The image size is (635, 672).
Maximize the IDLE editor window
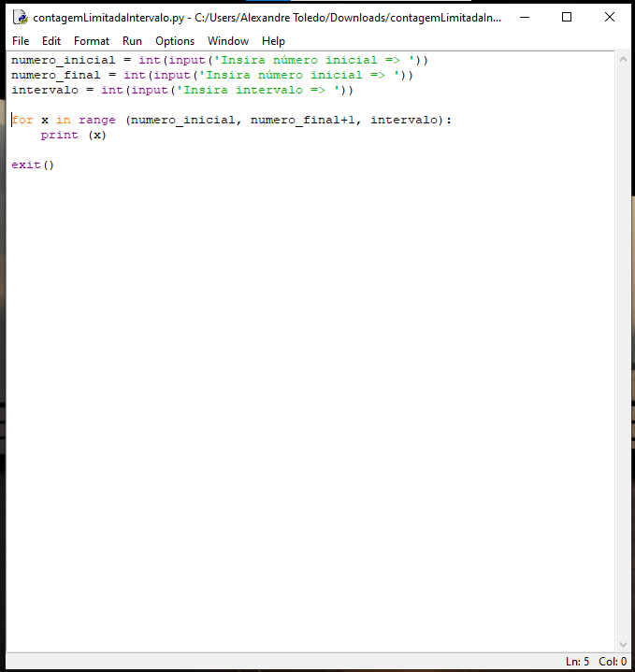(567, 18)
